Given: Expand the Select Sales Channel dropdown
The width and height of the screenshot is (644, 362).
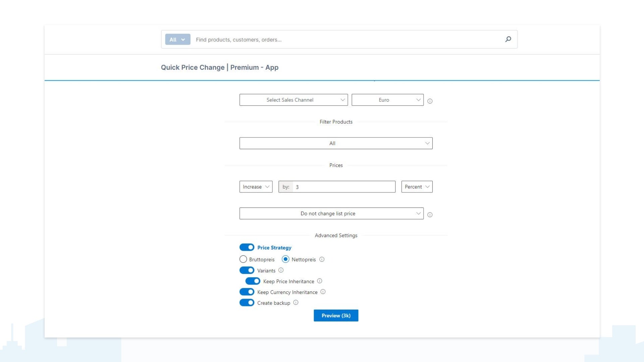Looking at the screenshot, I should (x=293, y=100).
